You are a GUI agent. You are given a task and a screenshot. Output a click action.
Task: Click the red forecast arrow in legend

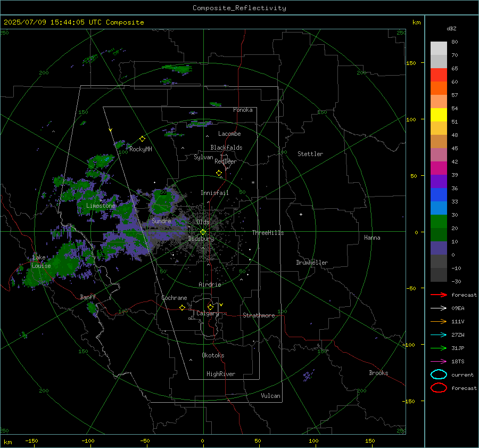439,295
